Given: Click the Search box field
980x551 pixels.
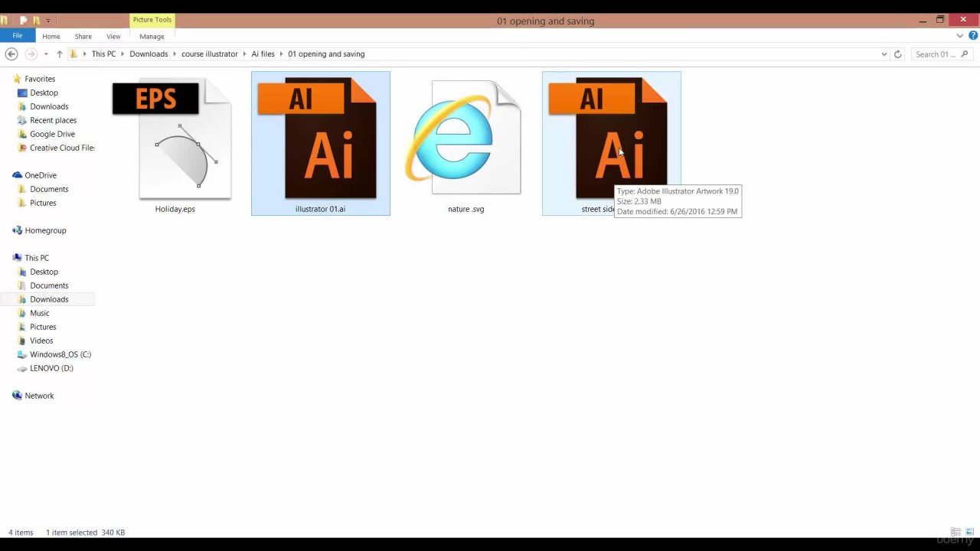Looking at the screenshot, I should coord(936,54).
